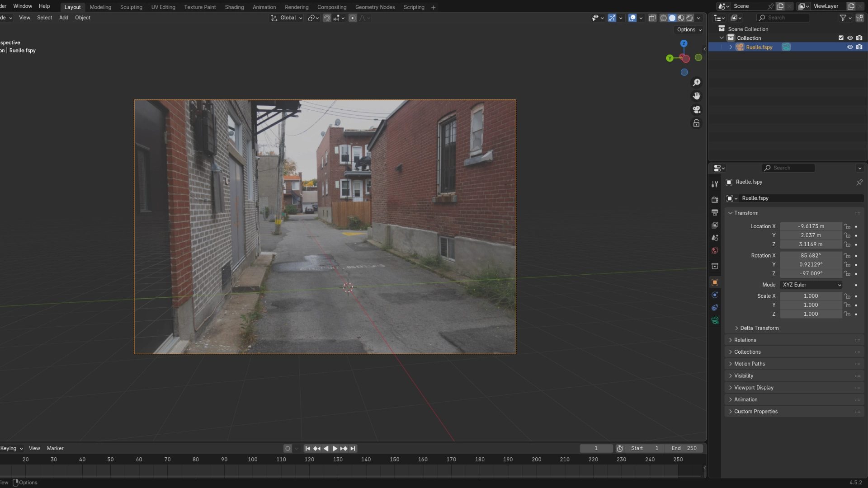The width and height of the screenshot is (868, 488).
Task: Open the Object Constraint properties tab
Action: click(x=715, y=307)
